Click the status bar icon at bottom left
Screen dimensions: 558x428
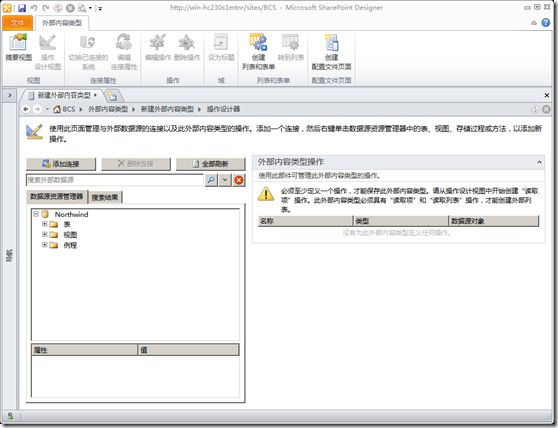click(10, 415)
